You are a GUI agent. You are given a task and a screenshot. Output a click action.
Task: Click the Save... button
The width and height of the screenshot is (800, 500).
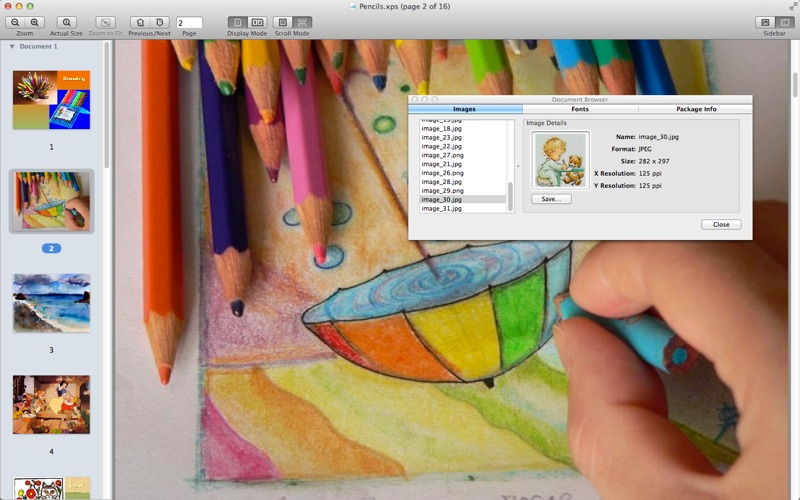click(x=550, y=199)
